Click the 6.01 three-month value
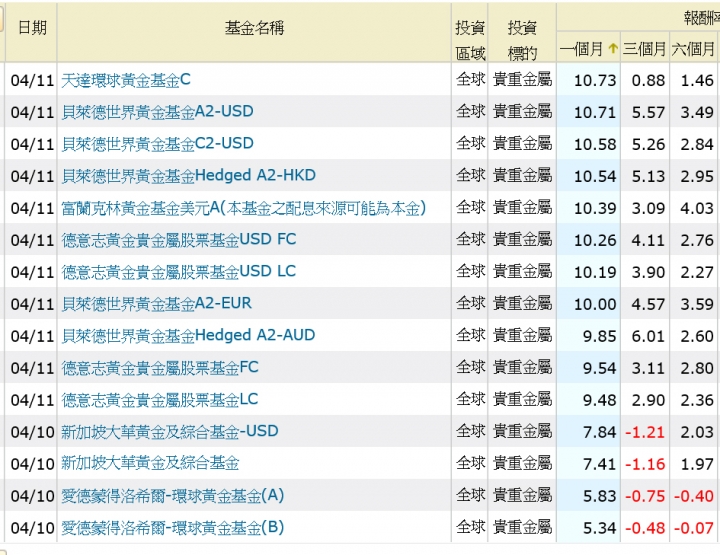This screenshot has height=555, width=720. click(x=648, y=336)
